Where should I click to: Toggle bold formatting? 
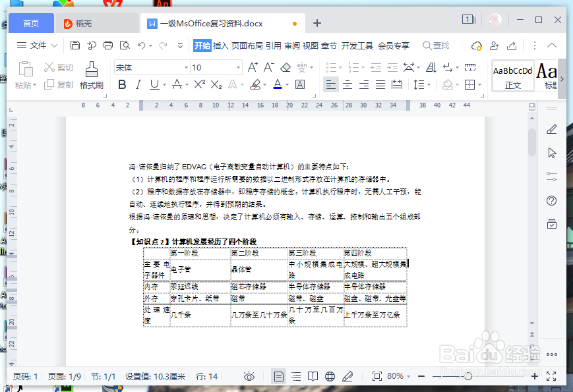coord(121,84)
